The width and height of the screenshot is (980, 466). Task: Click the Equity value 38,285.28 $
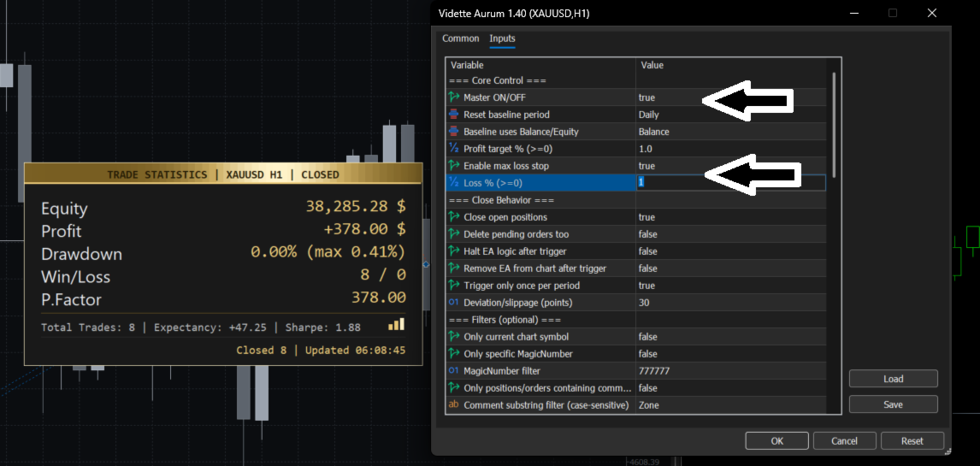point(356,208)
